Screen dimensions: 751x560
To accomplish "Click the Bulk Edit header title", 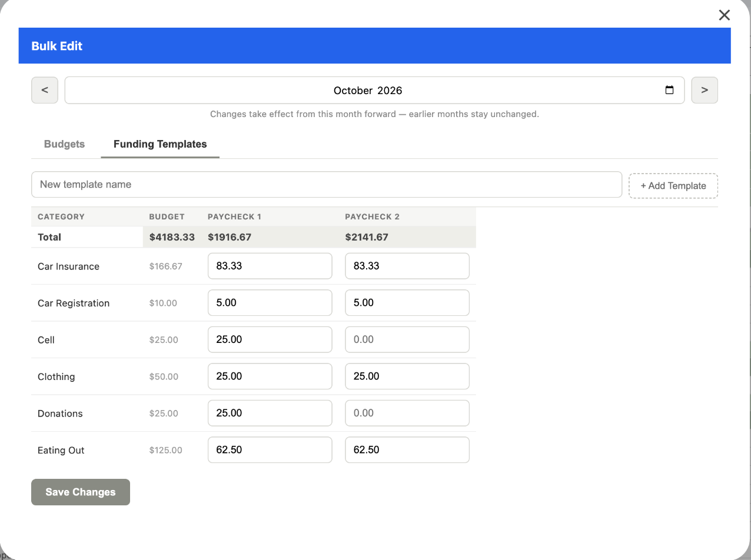I will 57,46.
